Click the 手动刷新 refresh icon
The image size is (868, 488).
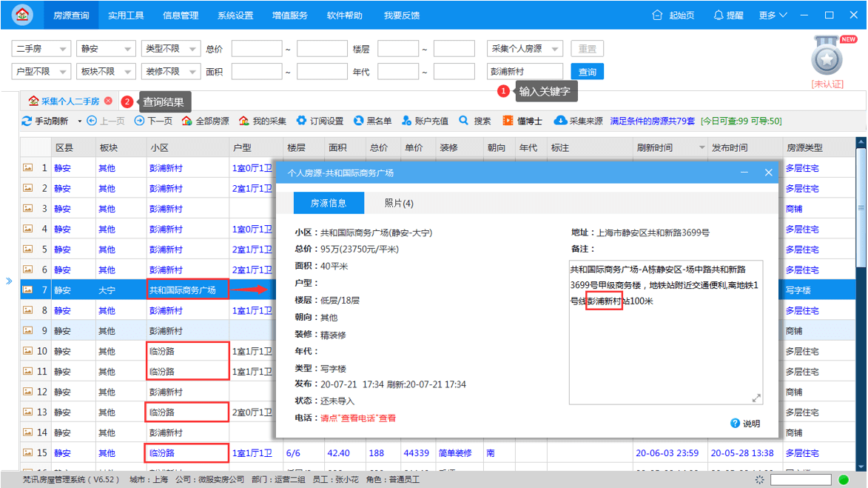pos(27,121)
